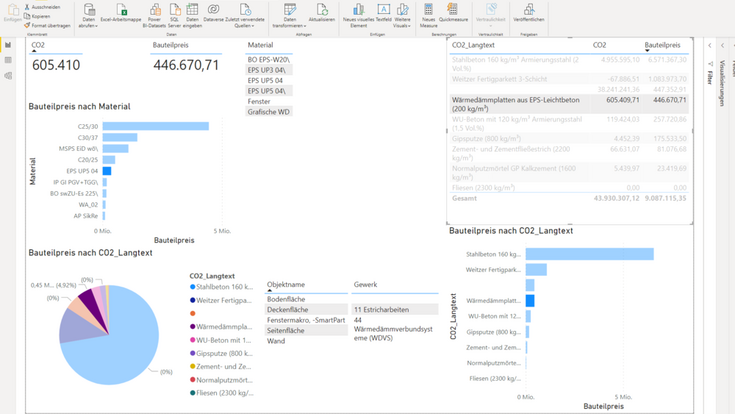Image resolution: width=735 pixels, height=414 pixels.
Task: Click Stahlbeton 160 kg bar in right chart
Action: 589,254
